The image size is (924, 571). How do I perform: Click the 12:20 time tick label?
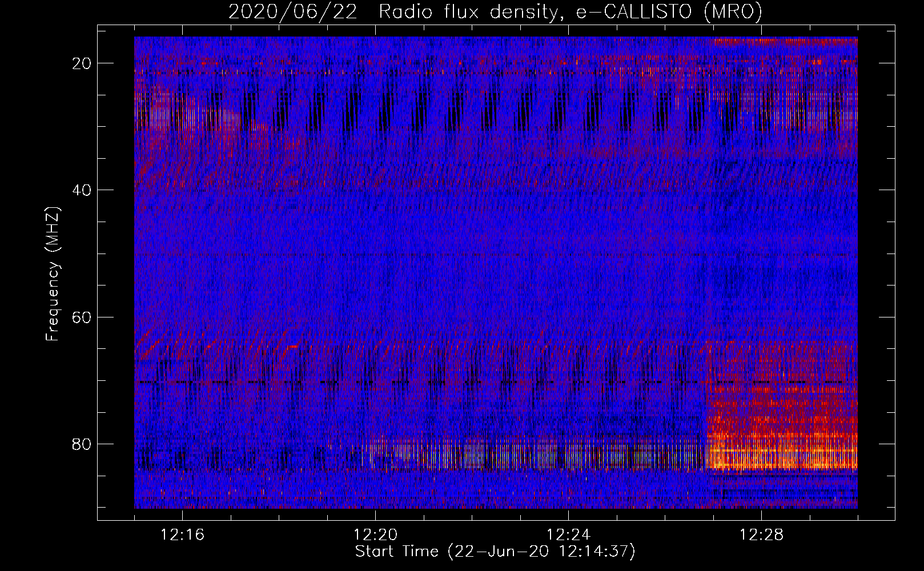(376, 535)
